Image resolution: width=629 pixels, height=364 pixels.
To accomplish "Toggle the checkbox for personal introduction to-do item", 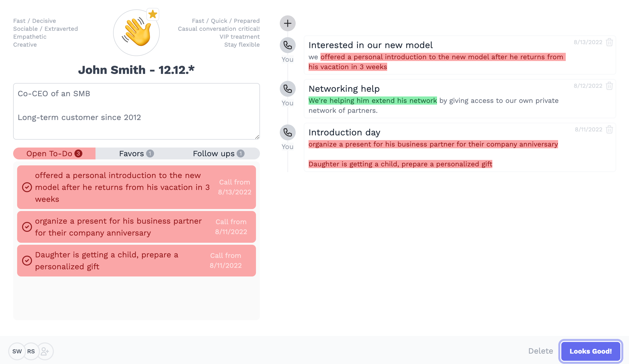I will 27,187.
